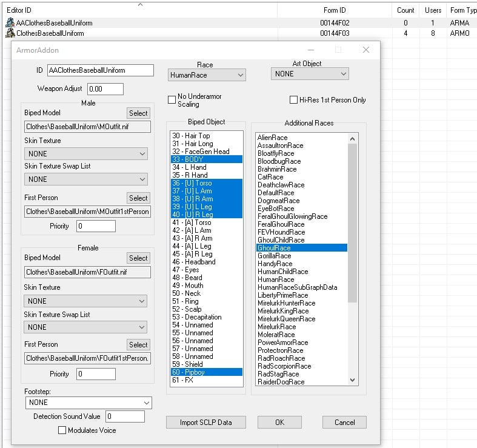
Task: Check the Modulates Voice option
Action: pyautogui.click(x=62, y=430)
